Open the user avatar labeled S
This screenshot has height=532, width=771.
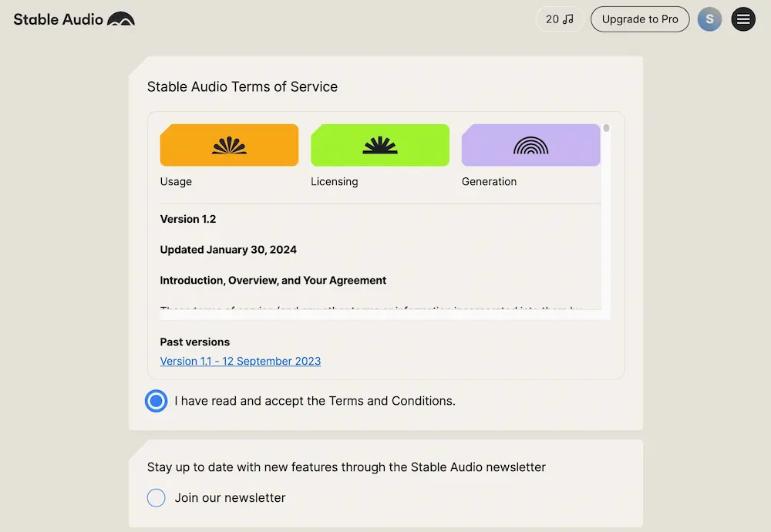709,19
